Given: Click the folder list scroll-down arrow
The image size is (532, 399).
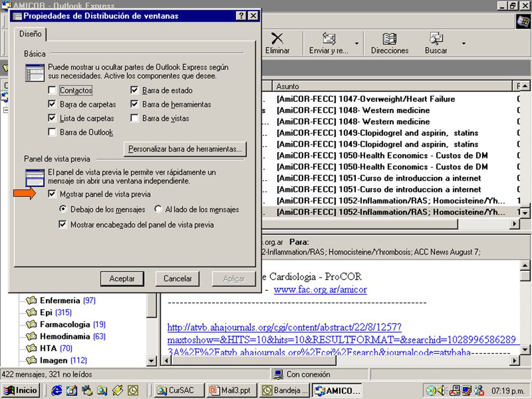Looking at the screenshot, I should [x=151, y=361].
